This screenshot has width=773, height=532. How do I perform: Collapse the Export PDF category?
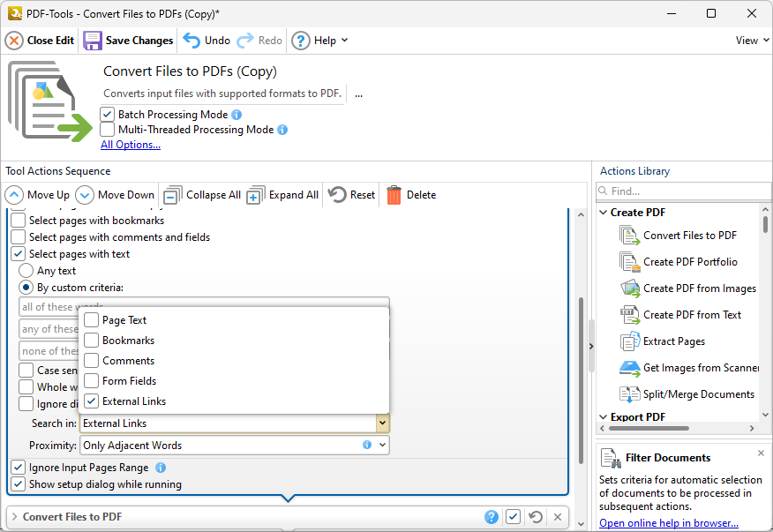604,417
